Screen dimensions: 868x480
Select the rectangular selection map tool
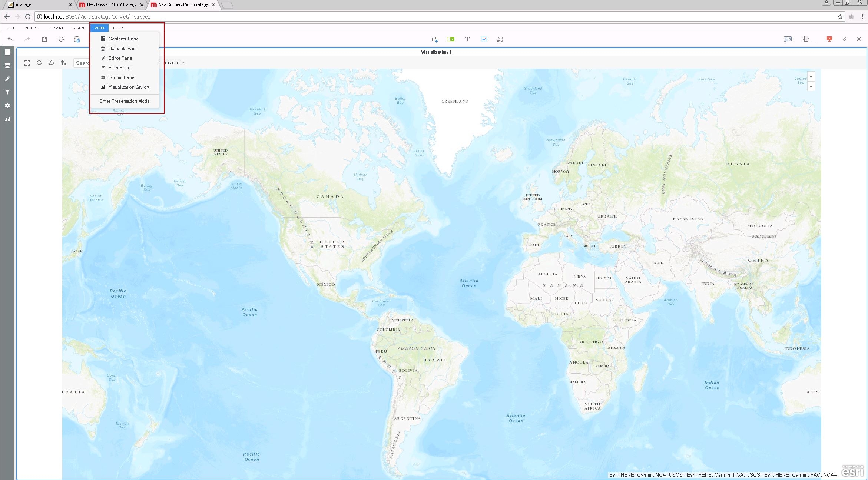click(x=27, y=63)
